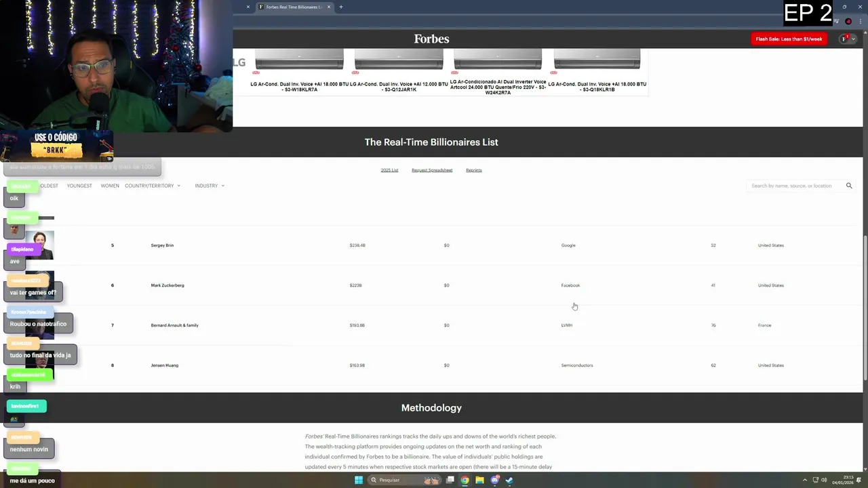Expand the Industry filter dropdown

[x=210, y=186]
